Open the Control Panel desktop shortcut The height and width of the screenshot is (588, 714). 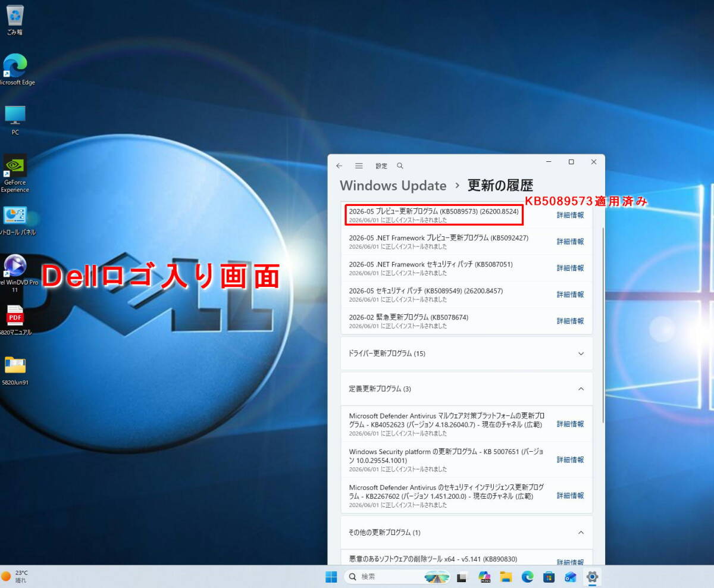coord(15,220)
